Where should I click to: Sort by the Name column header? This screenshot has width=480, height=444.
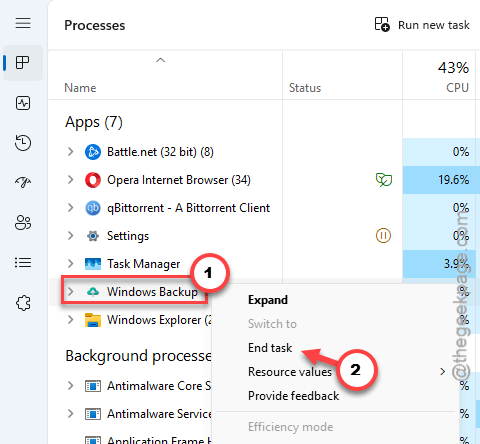pos(80,88)
